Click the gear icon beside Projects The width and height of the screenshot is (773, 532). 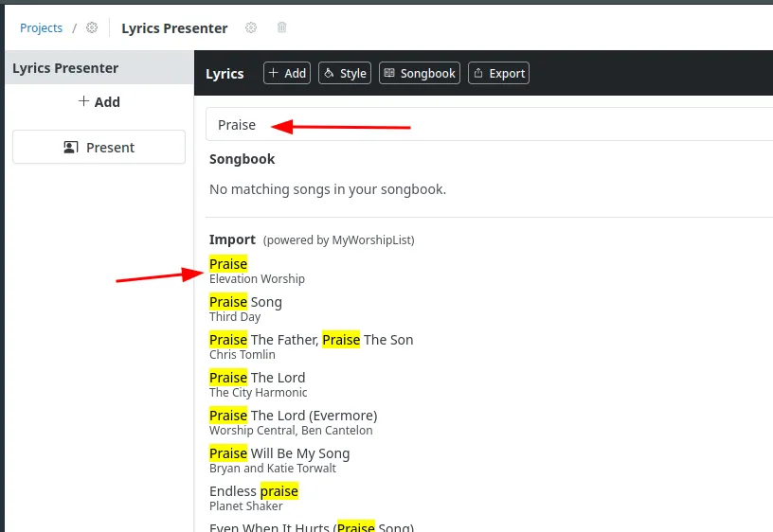click(92, 27)
